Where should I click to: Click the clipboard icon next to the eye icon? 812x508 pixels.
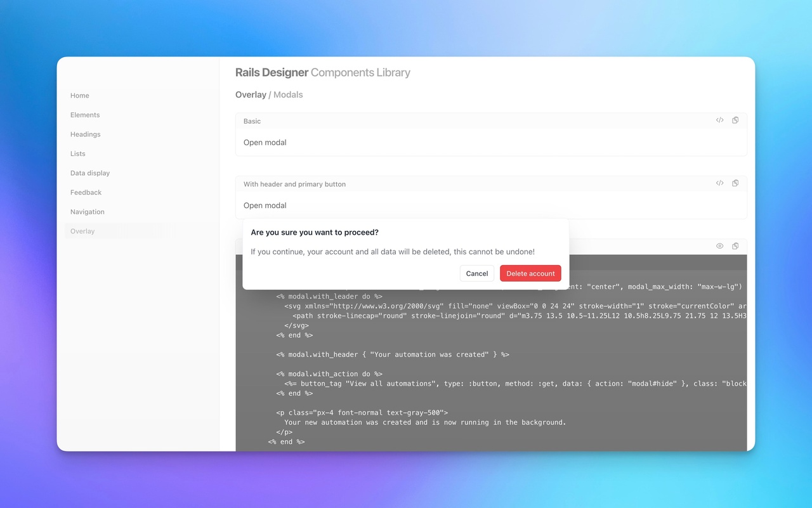pyautogui.click(x=735, y=246)
